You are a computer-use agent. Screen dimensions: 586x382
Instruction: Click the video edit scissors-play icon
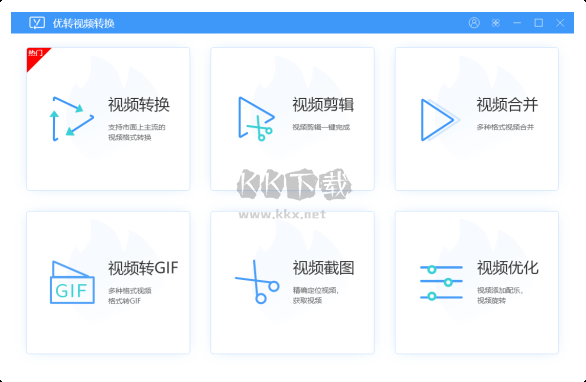(256, 119)
